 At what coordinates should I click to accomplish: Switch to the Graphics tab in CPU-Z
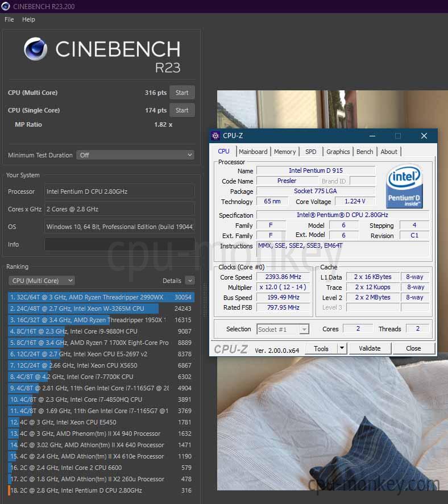(x=338, y=152)
